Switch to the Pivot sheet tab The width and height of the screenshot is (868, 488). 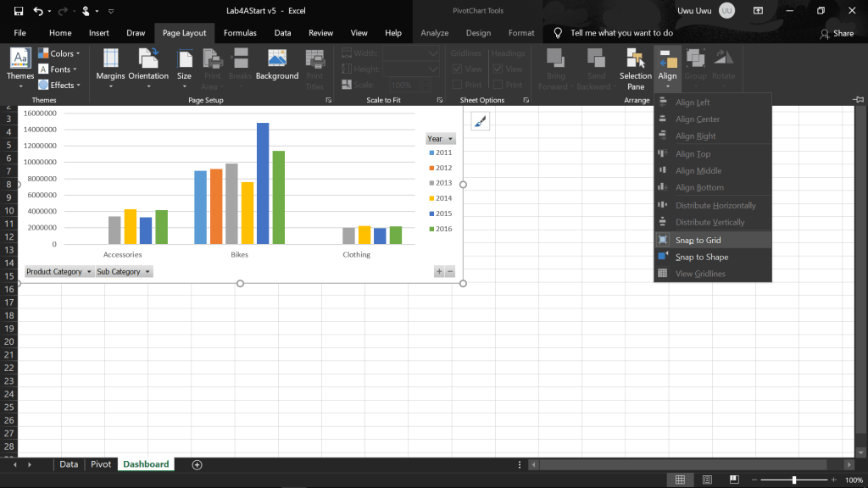101,464
